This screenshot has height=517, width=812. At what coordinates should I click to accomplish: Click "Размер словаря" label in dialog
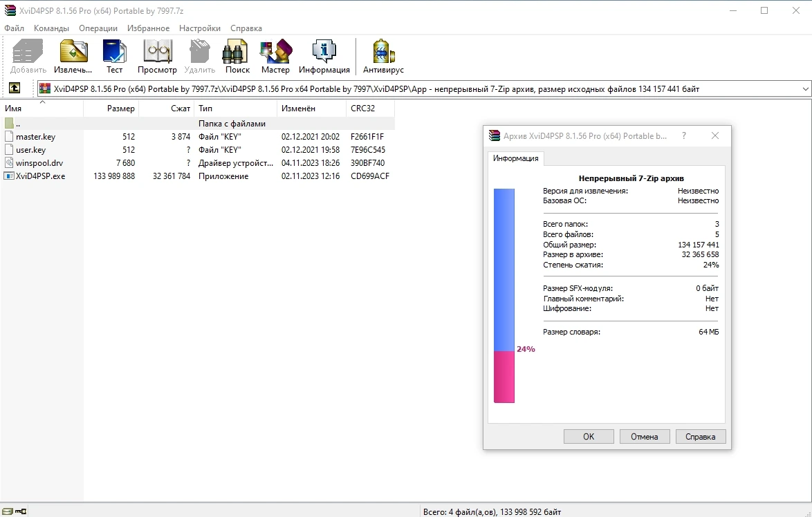coord(572,332)
